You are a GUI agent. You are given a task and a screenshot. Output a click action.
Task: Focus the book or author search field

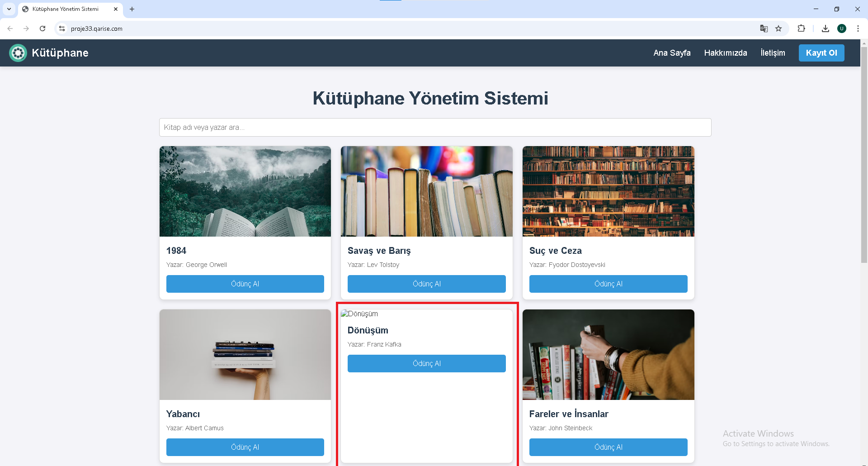435,127
